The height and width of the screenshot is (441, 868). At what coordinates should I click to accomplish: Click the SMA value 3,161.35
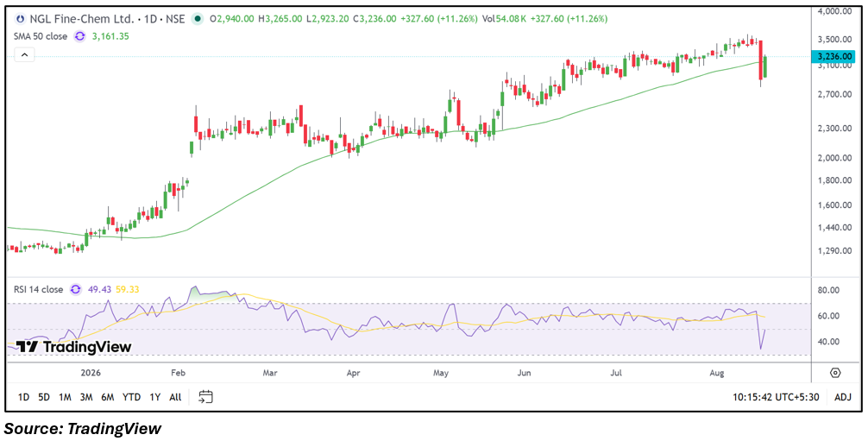(110, 36)
